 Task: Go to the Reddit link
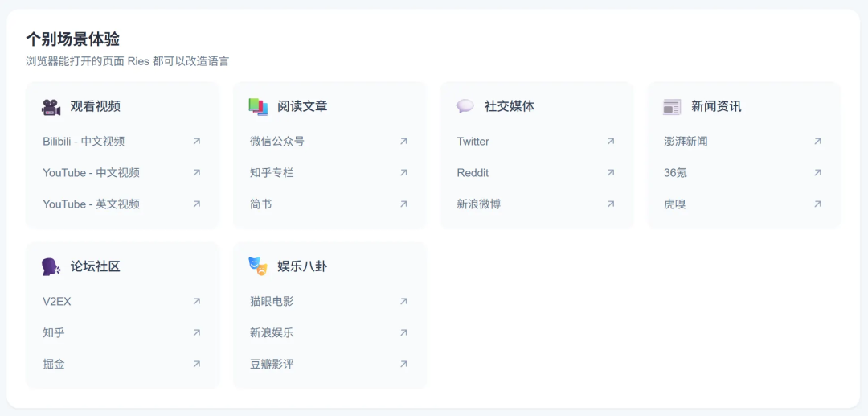click(473, 173)
